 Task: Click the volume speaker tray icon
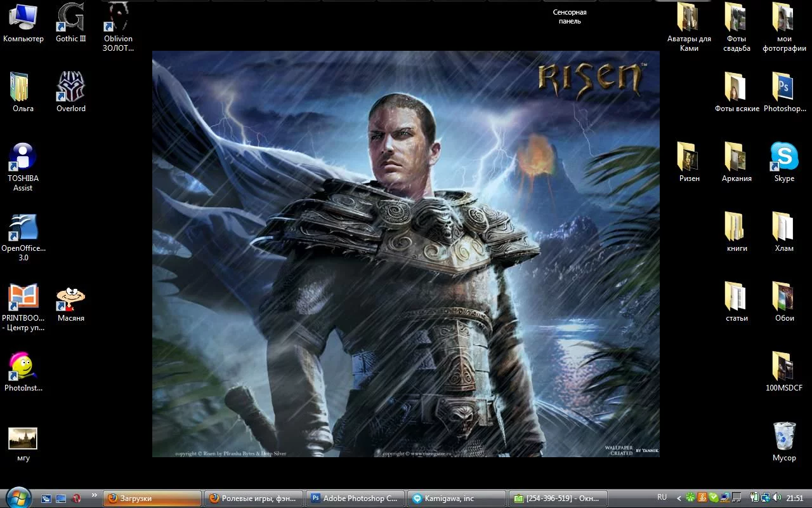(x=777, y=498)
